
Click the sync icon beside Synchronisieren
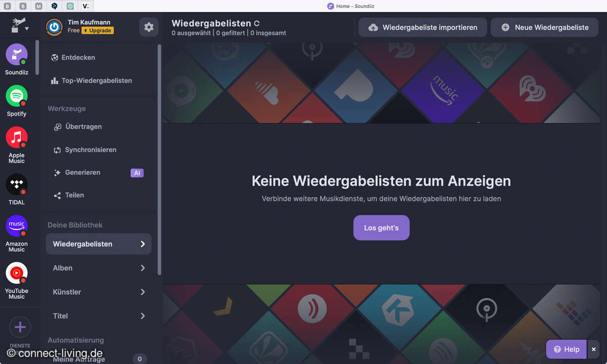[57, 150]
